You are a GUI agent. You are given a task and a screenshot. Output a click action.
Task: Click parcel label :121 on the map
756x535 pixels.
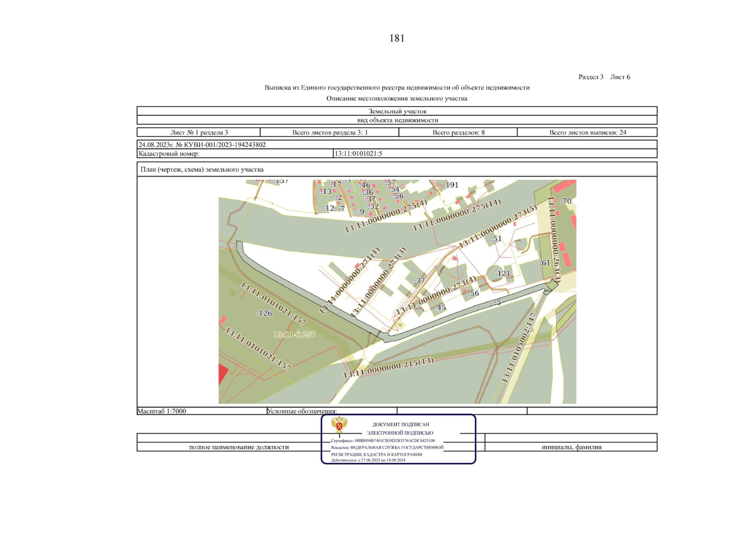click(503, 274)
